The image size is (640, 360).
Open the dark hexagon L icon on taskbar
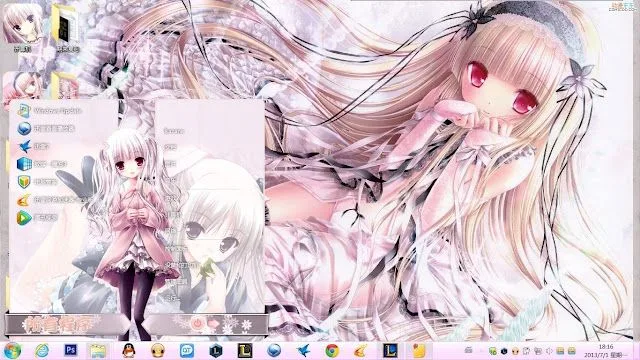tap(216, 351)
